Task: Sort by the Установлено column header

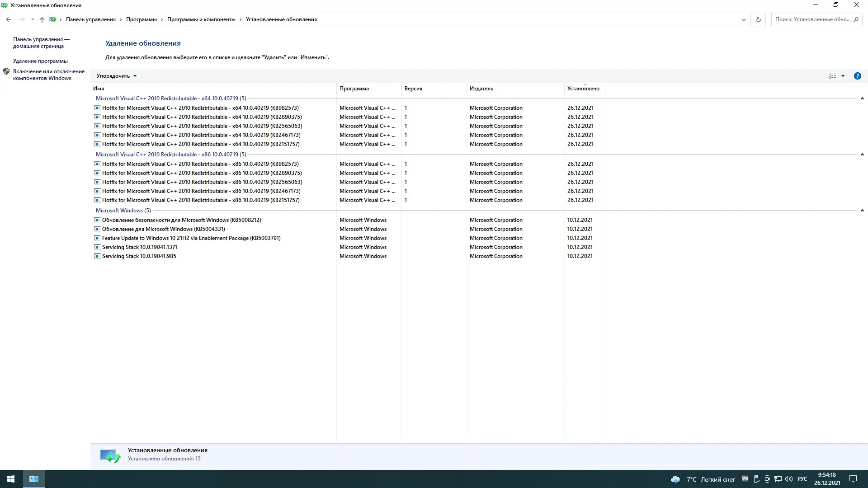Action: [583, 89]
